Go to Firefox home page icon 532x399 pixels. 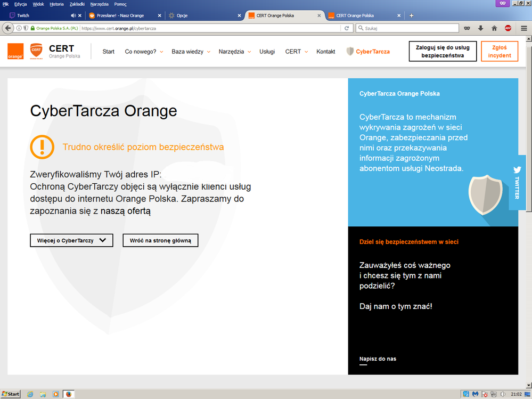[x=494, y=28]
